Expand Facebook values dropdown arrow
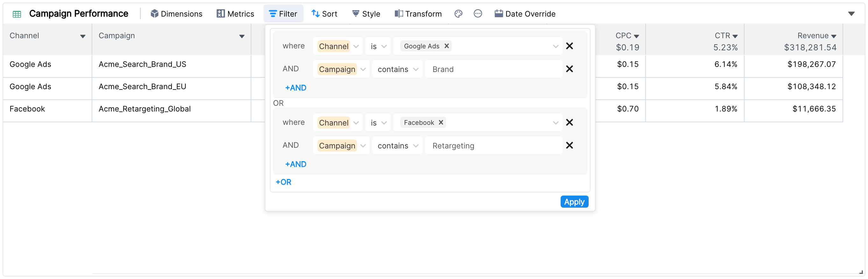Screen dimensions: 868x279 tap(556, 123)
